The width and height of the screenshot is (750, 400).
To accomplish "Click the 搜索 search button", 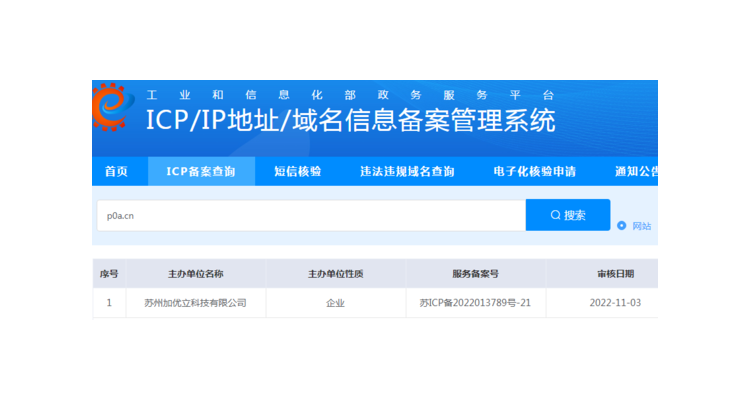I will [x=568, y=215].
